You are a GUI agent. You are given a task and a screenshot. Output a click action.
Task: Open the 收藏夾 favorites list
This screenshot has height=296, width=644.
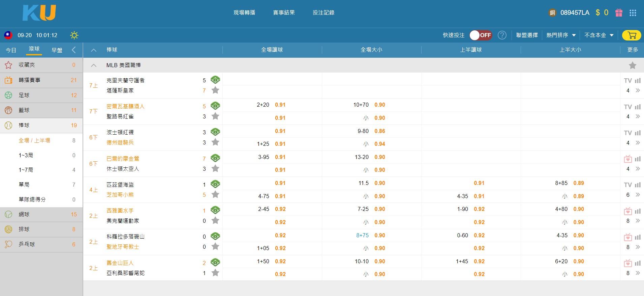click(41, 65)
